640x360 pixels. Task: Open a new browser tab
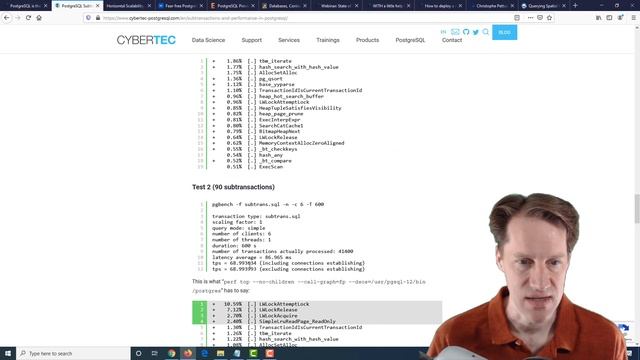576,6
